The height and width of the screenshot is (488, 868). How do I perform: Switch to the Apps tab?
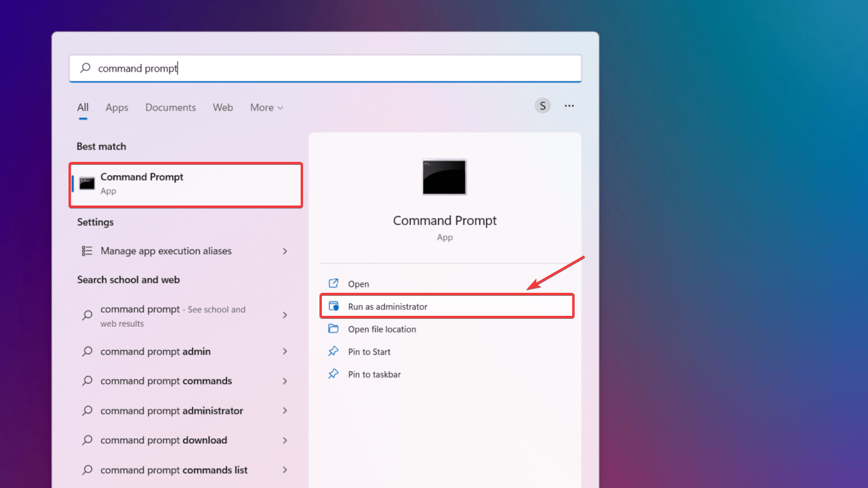pyautogui.click(x=117, y=107)
